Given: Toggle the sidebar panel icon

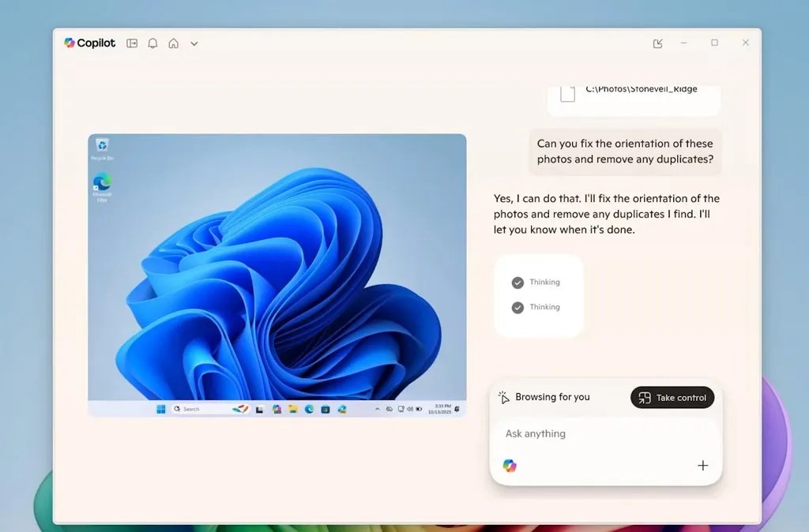Looking at the screenshot, I should pos(132,43).
